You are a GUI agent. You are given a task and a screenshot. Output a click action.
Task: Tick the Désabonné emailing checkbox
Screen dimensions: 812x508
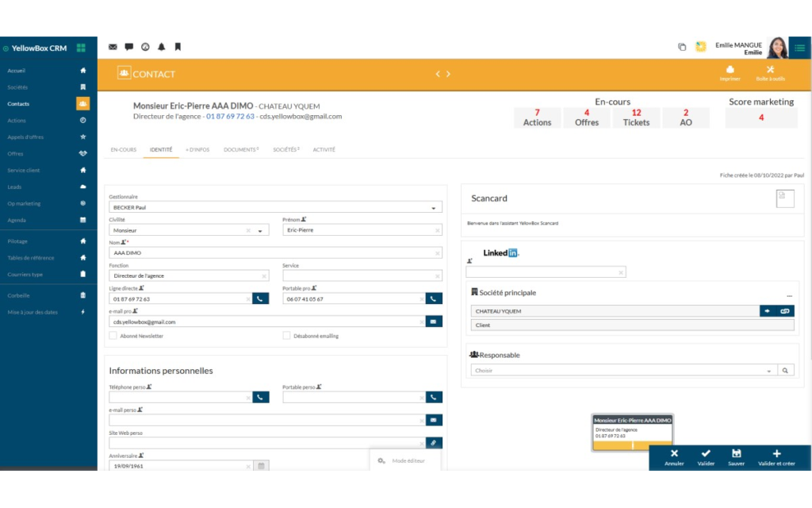[286, 336]
